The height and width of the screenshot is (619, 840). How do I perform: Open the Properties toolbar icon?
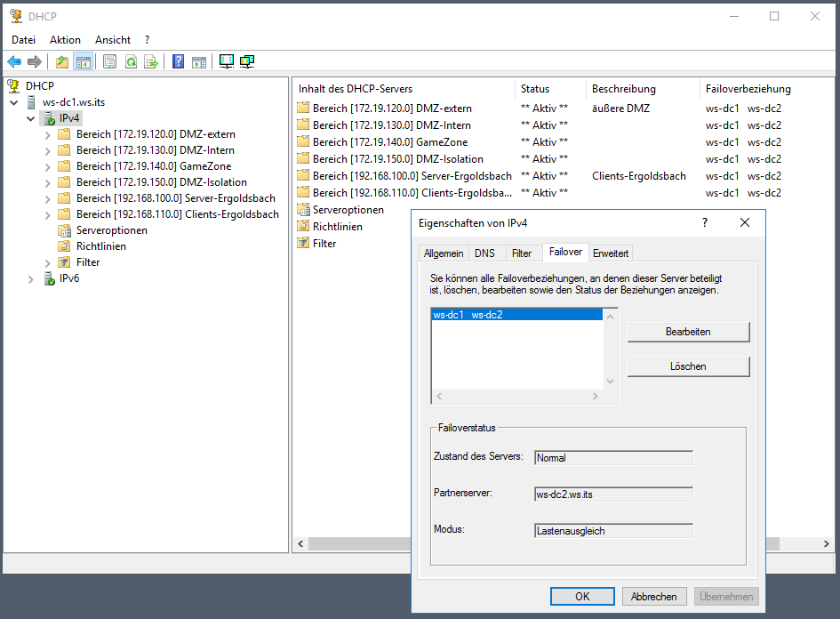(110, 62)
